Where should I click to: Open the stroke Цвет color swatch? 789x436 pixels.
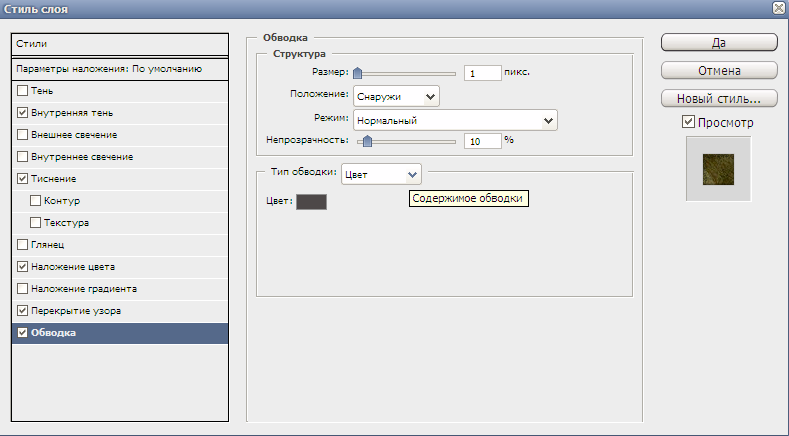(311, 201)
